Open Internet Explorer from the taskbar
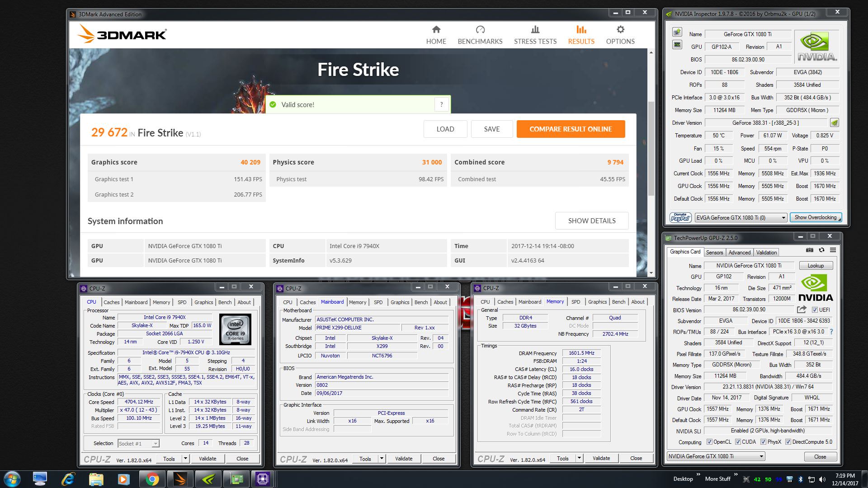The height and width of the screenshot is (488, 868). tap(68, 479)
